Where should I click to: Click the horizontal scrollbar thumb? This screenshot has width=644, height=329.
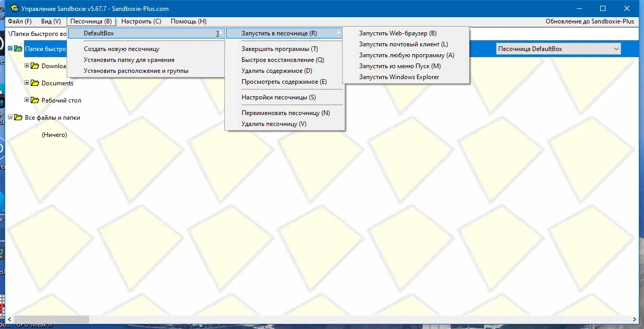click(x=52, y=319)
